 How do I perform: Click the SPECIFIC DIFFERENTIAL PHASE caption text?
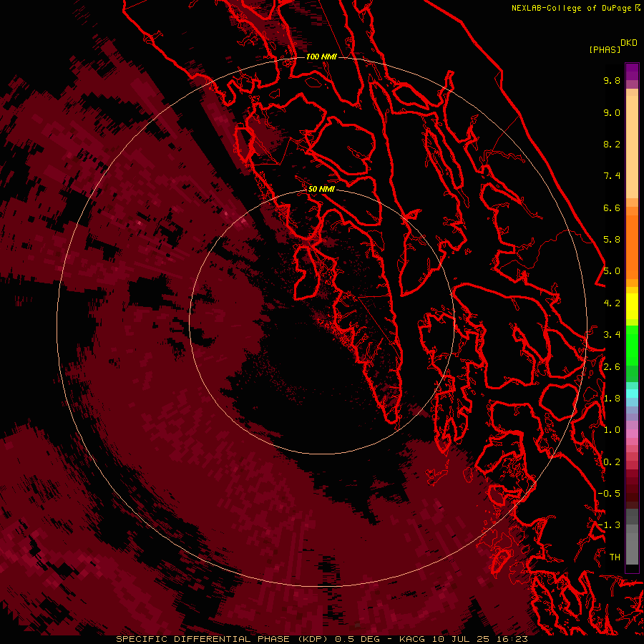[203, 639]
